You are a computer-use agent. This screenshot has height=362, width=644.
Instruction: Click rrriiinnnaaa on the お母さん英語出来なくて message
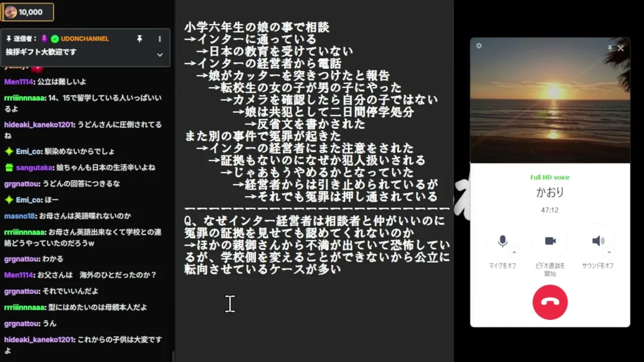pyautogui.click(x=25, y=232)
